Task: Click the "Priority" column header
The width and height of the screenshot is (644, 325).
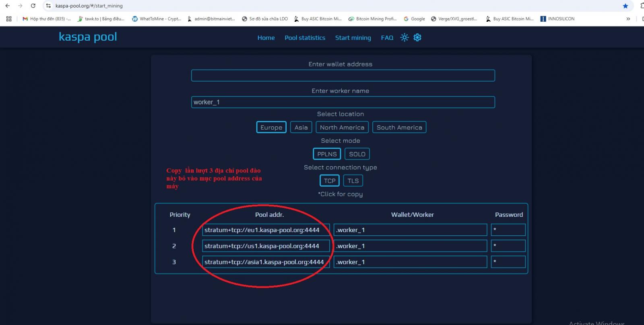Action: click(x=180, y=215)
